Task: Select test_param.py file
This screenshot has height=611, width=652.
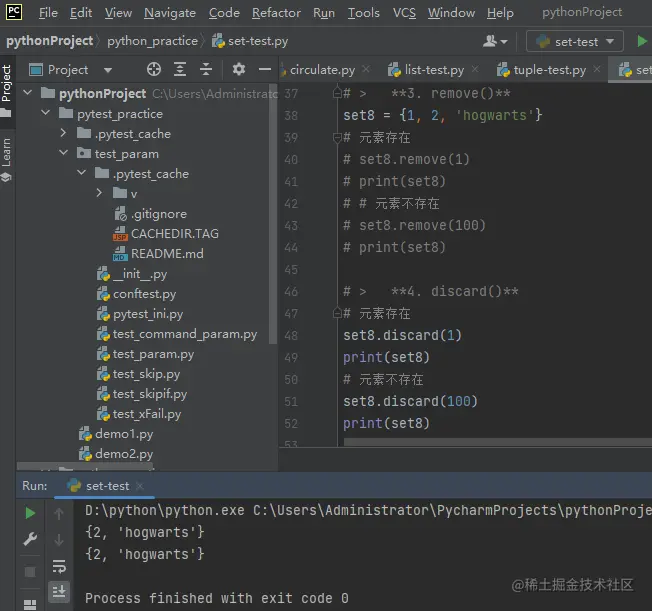Action: tap(145, 354)
